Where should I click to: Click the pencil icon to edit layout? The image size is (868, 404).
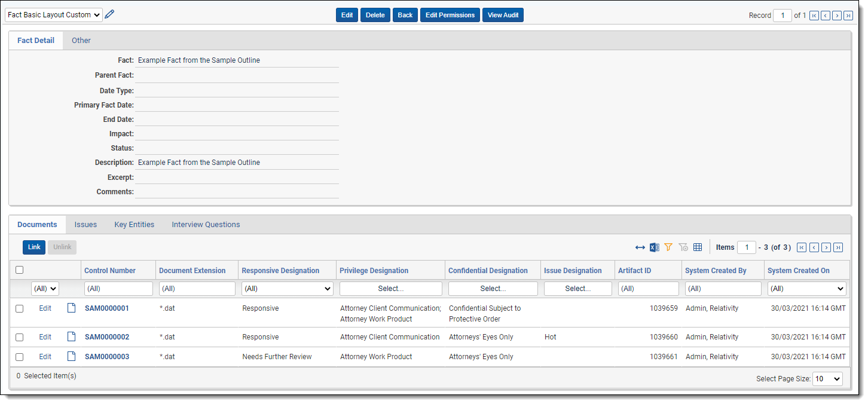point(109,14)
